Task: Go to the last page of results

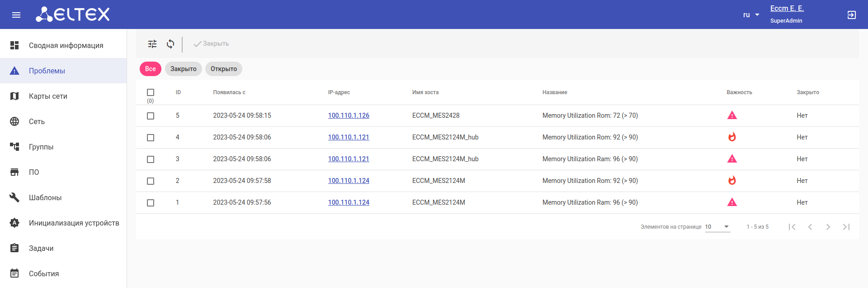Action: point(846,227)
